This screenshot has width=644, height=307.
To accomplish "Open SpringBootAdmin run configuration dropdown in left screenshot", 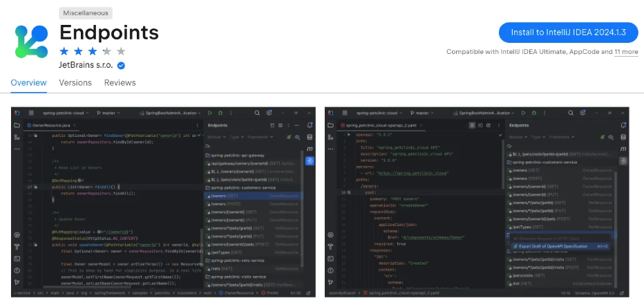I will (170, 113).
